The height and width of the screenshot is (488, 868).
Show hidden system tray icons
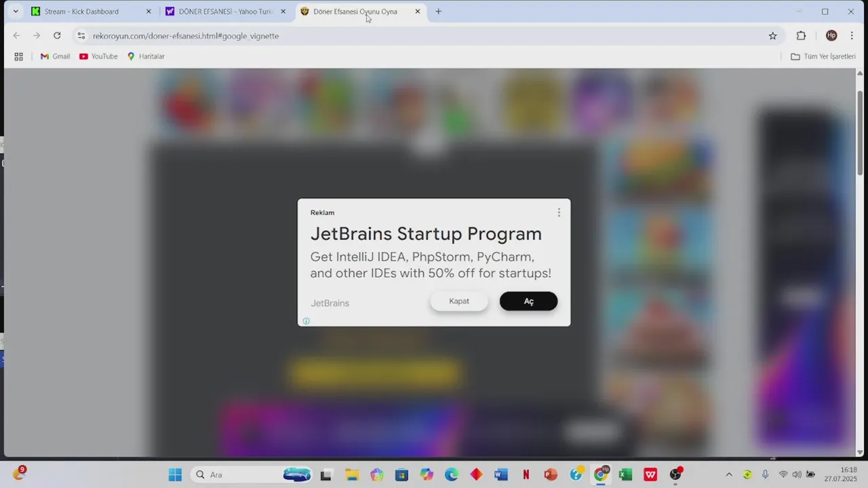coord(729,474)
